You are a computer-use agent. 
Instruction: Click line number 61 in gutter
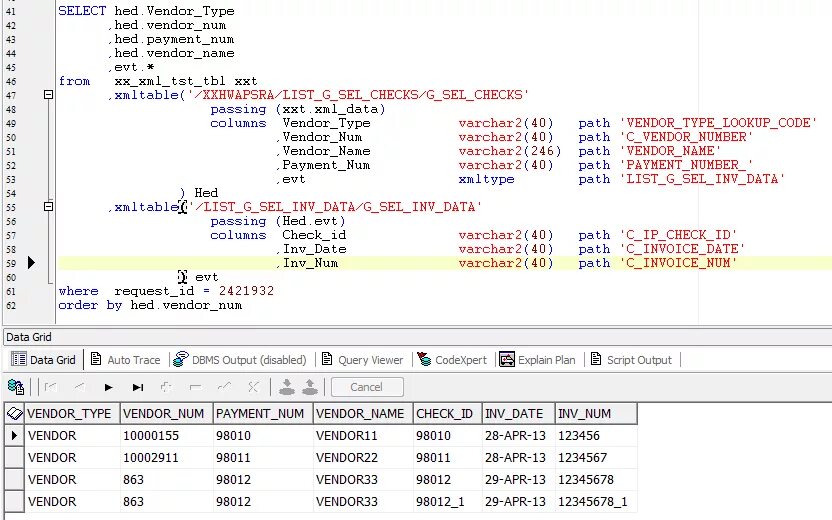11,291
